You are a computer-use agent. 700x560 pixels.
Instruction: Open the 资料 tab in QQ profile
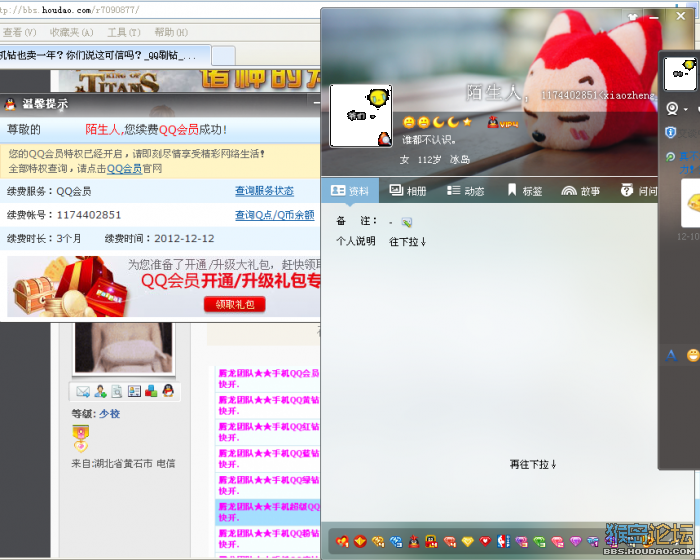coord(350,191)
